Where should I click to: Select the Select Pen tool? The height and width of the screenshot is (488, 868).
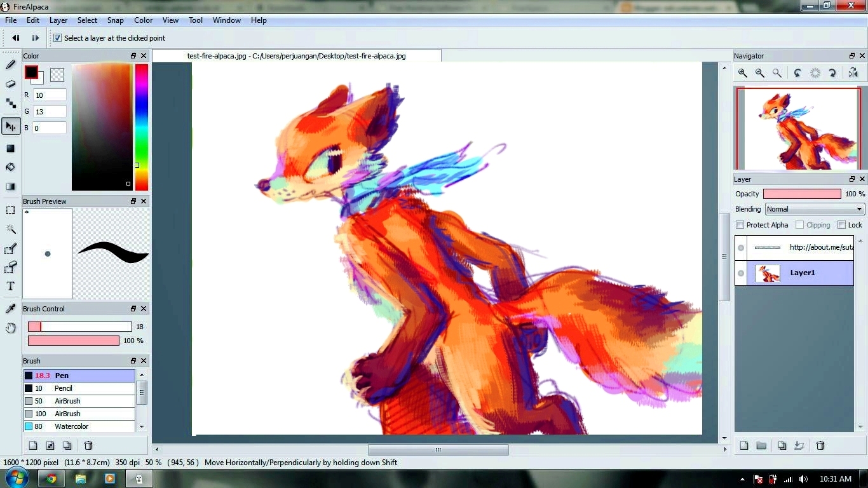click(11, 249)
